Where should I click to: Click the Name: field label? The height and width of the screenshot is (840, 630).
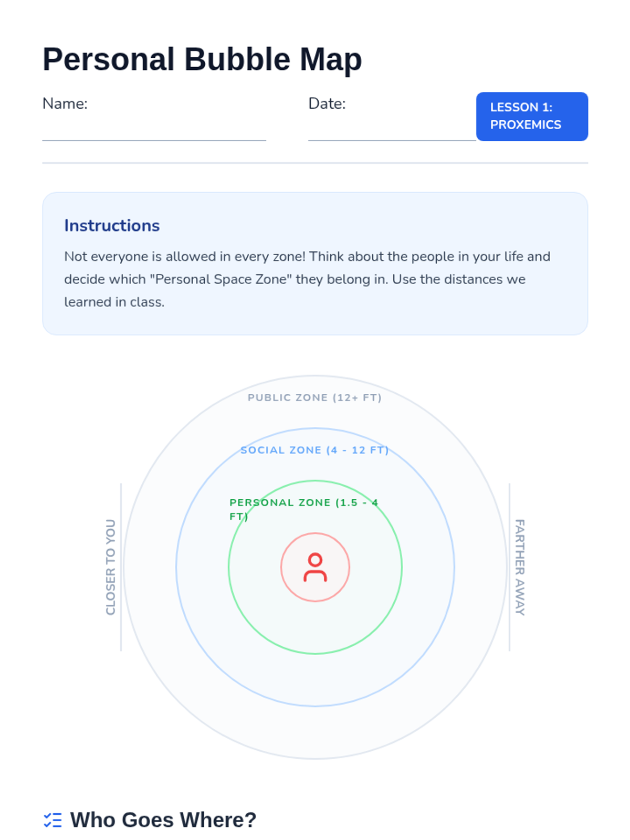coord(65,103)
